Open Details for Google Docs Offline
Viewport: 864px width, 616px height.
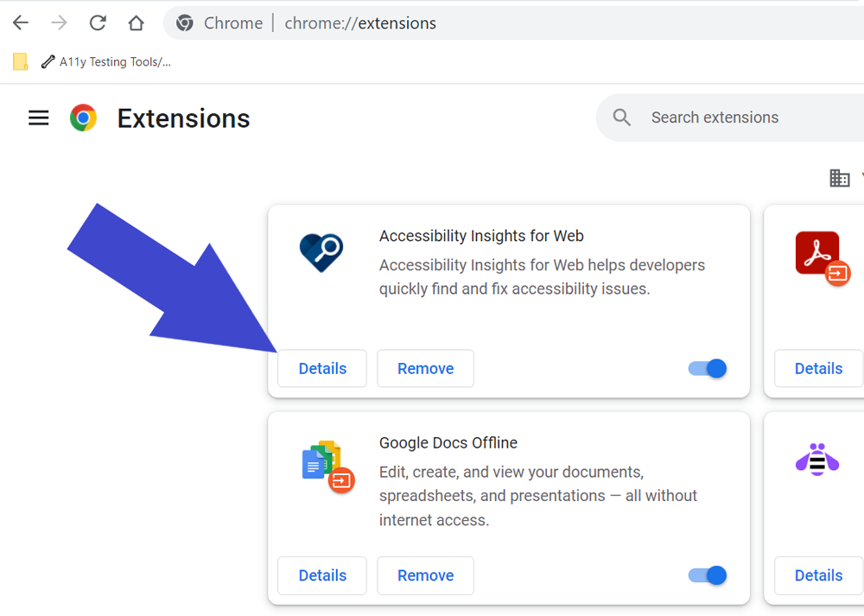coord(322,575)
